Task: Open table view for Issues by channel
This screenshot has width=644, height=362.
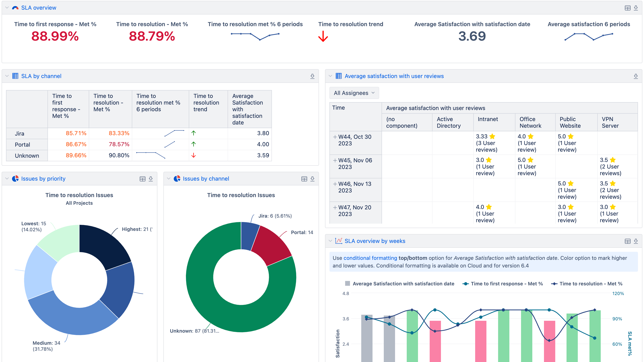Action: tap(304, 179)
